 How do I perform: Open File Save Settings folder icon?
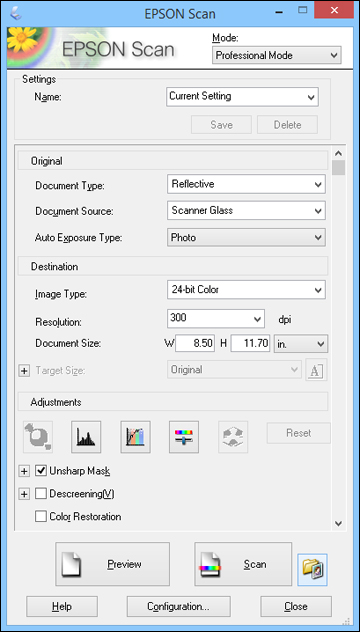(x=312, y=570)
